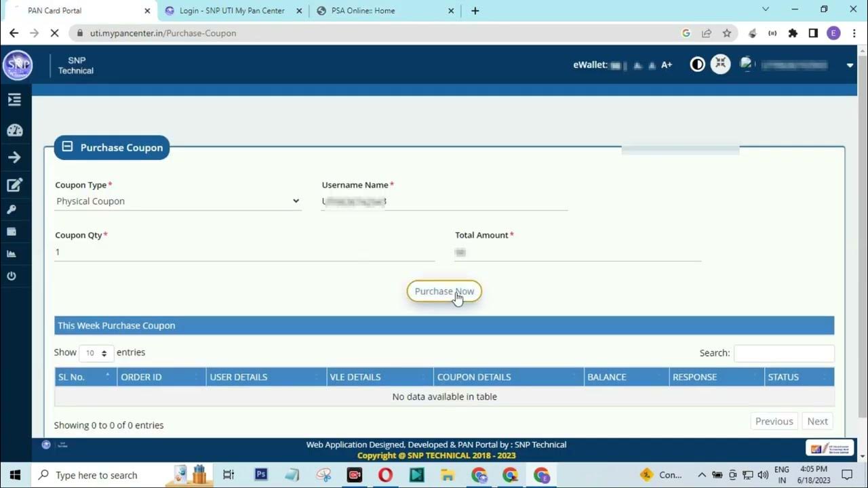Sort by SL No. column
This screenshot has height=488, width=868.
point(85,377)
